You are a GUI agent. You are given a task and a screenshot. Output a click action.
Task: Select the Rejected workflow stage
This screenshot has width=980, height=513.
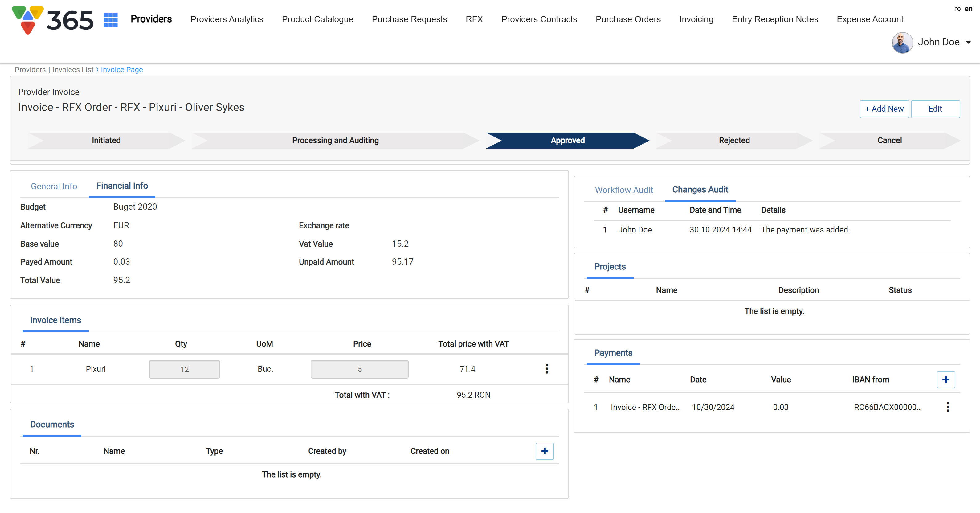734,141
